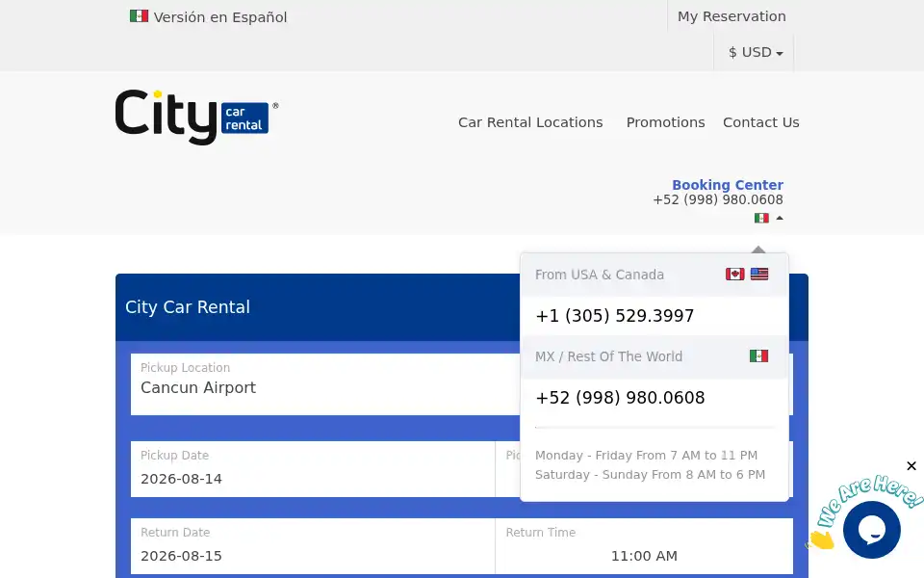The height and width of the screenshot is (578, 924).
Task: Click the Booking Center heading
Action: pos(728,185)
